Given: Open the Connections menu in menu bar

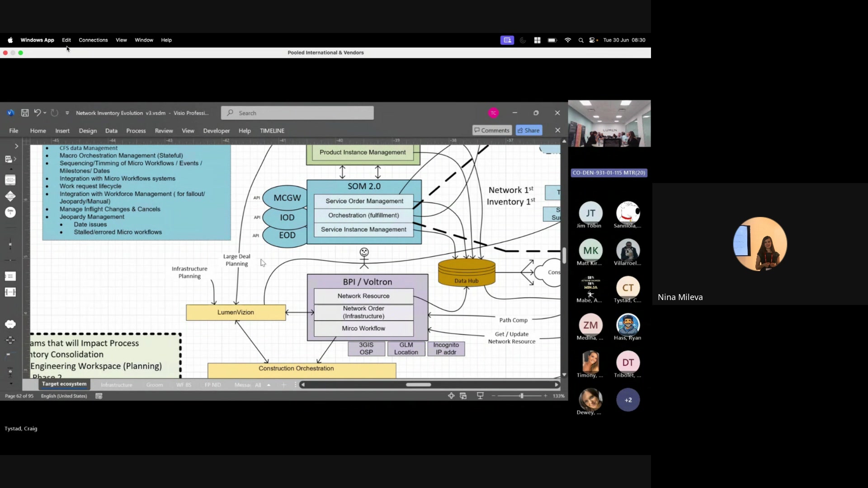Looking at the screenshot, I should [93, 40].
